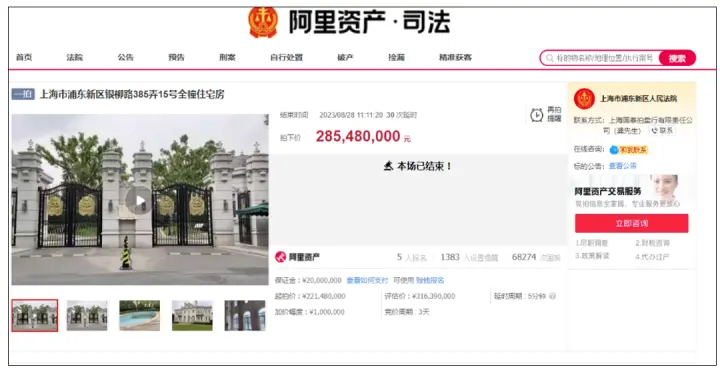Click the 立即咨询 red button
Screen dimensions: 720x371
pyautogui.click(x=631, y=223)
